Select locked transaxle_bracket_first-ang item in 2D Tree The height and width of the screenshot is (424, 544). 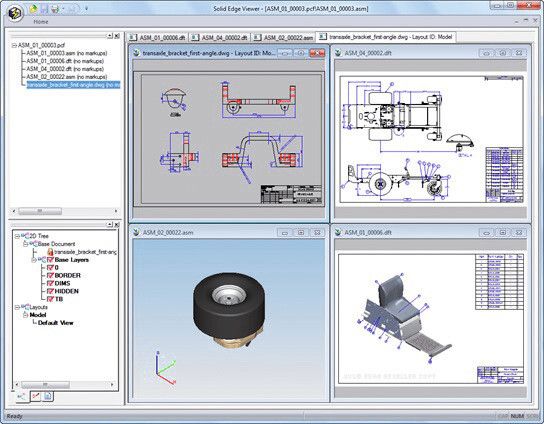click(x=86, y=252)
